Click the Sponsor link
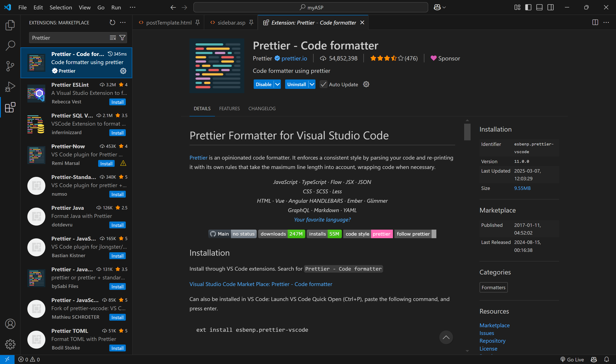 click(445, 58)
